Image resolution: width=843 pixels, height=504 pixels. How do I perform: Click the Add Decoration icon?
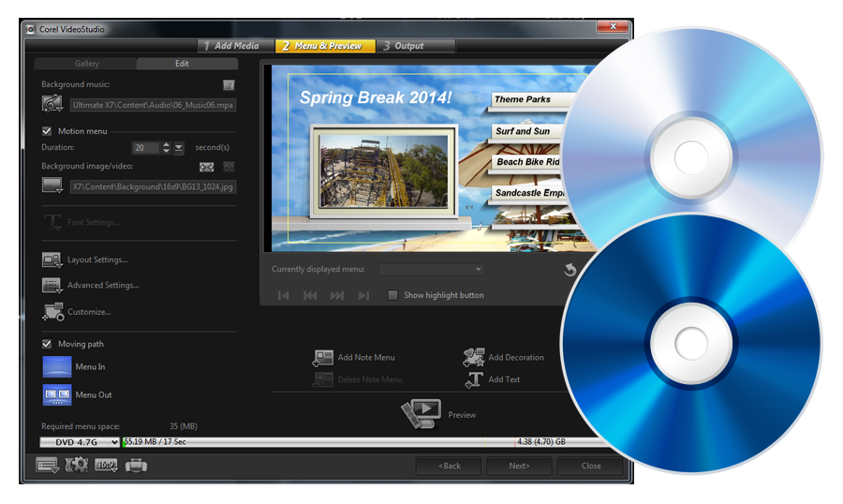click(x=473, y=357)
